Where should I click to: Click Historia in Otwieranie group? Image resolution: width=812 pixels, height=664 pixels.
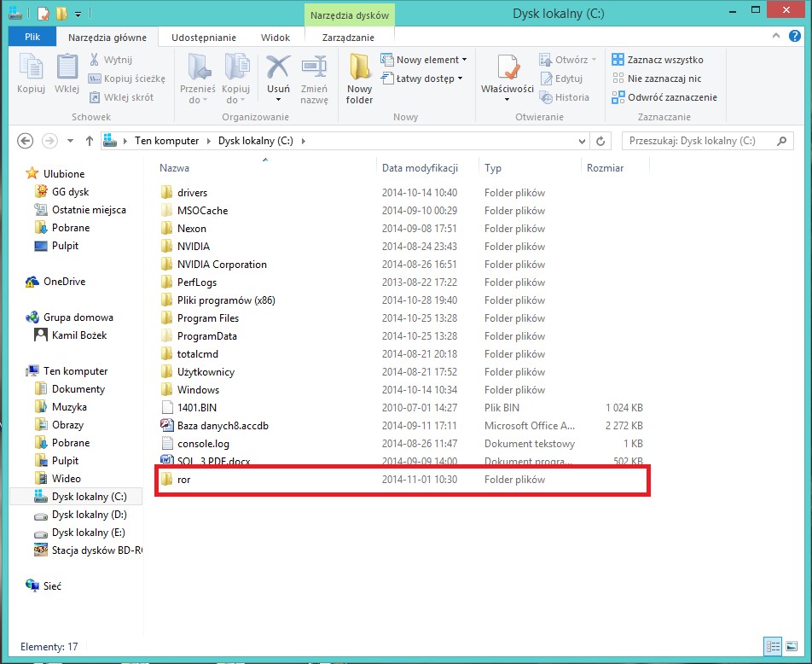pos(565,97)
